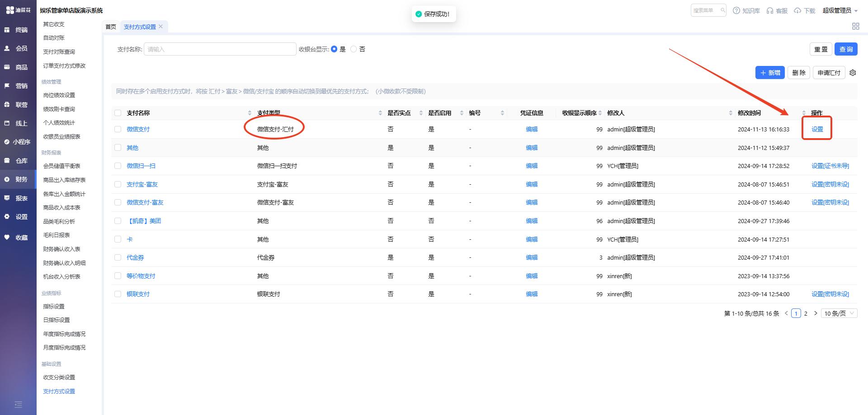Check the 银联支付 row checkbox
This screenshot has height=415, width=868.
pos(118,294)
